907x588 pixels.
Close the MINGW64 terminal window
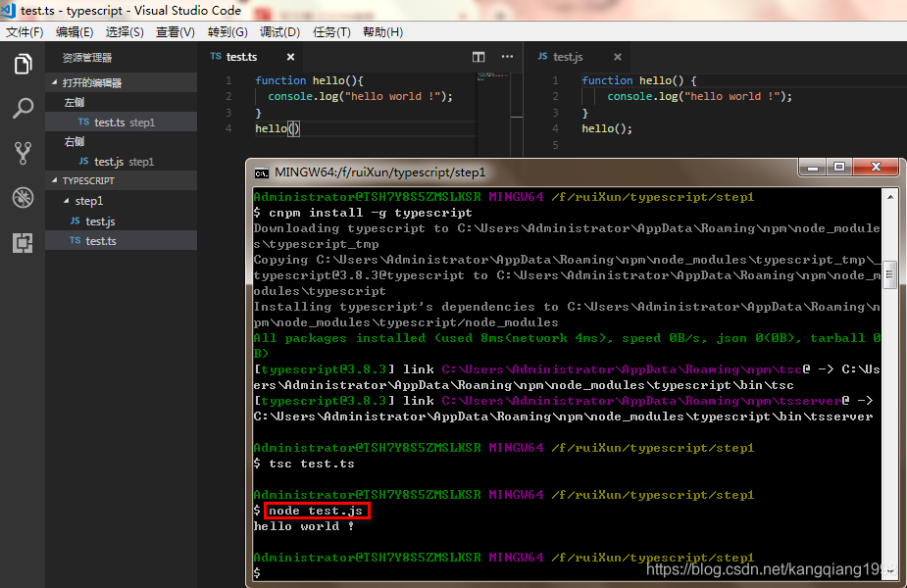pos(876,168)
